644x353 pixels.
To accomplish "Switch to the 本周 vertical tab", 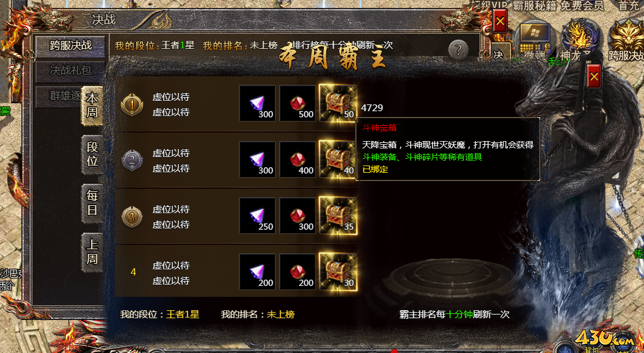I will coord(92,106).
